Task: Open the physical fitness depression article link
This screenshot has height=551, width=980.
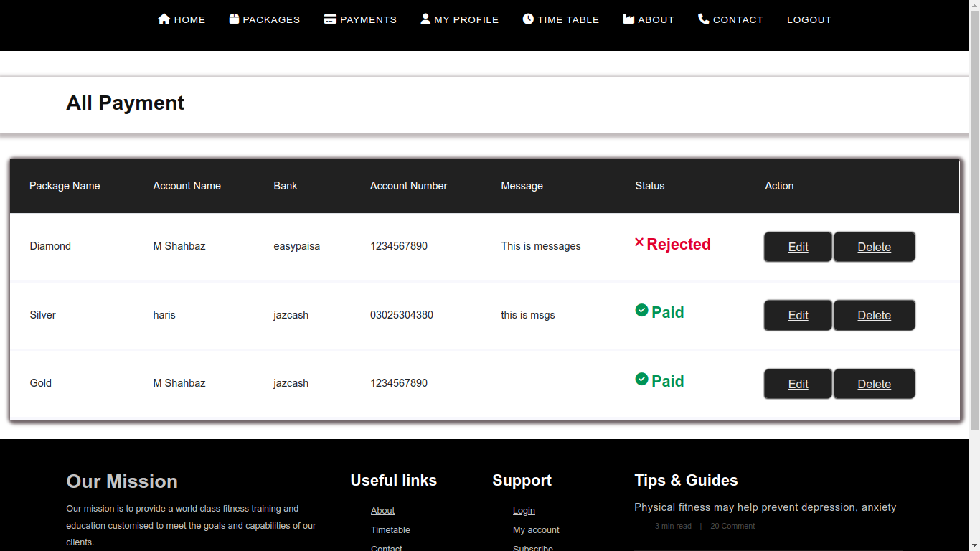Action: pyautogui.click(x=765, y=507)
